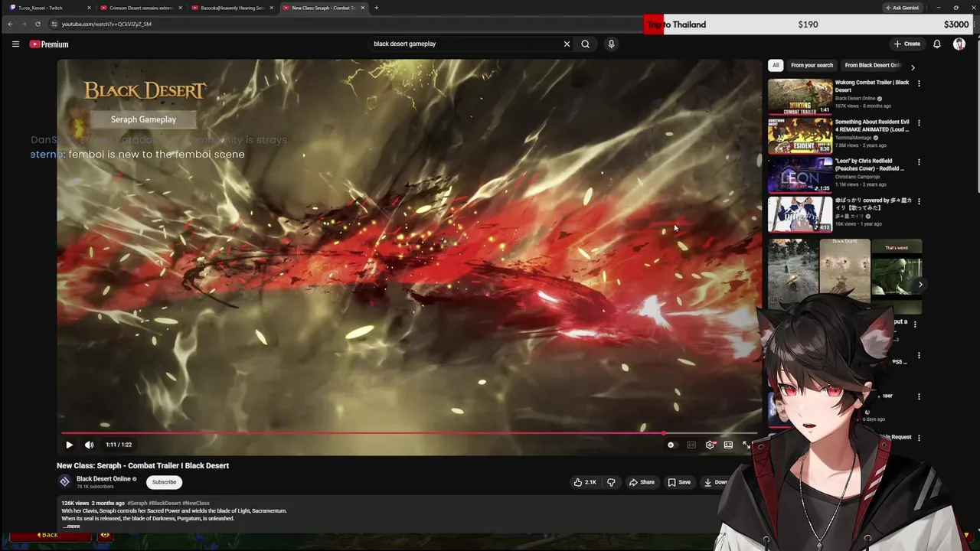Open the YouTube hamburger guide menu

[x=15, y=44]
